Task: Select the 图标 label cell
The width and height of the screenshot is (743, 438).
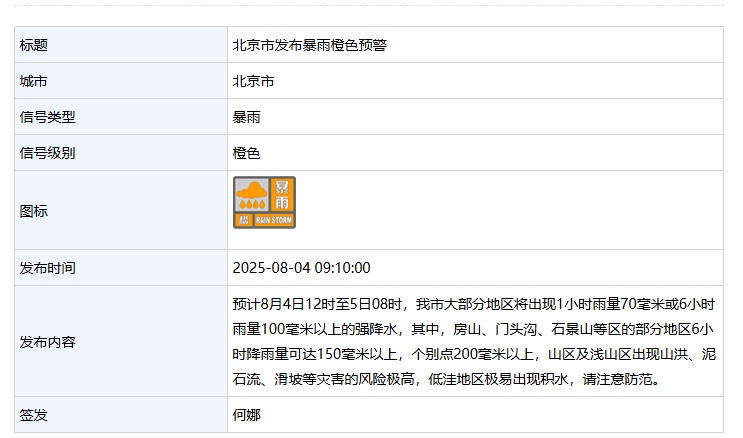Action: pyautogui.click(x=34, y=211)
